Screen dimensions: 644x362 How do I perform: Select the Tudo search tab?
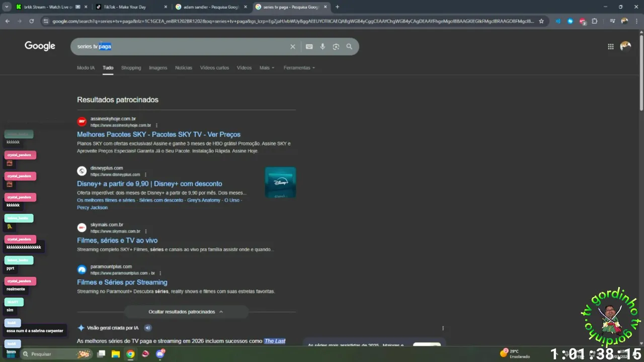click(108, 68)
